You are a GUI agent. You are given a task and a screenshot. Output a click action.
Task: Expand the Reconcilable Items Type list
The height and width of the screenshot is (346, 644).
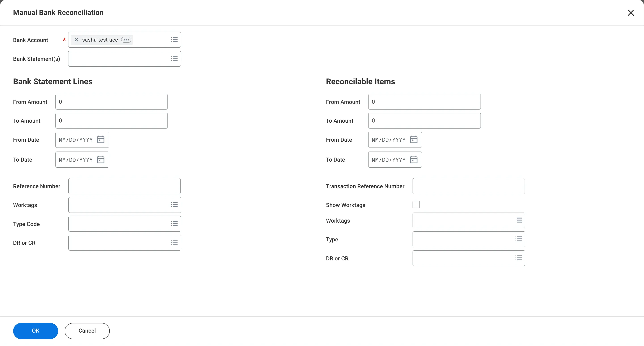tap(519, 239)
